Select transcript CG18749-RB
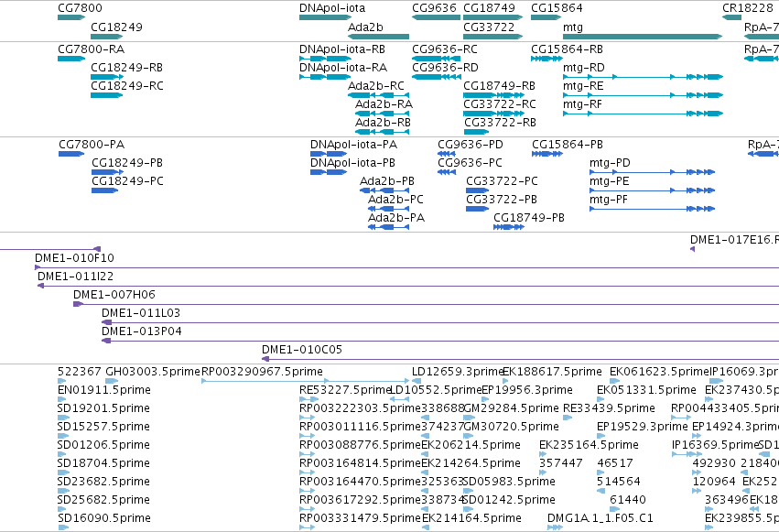779x532 pixels. 499,86
